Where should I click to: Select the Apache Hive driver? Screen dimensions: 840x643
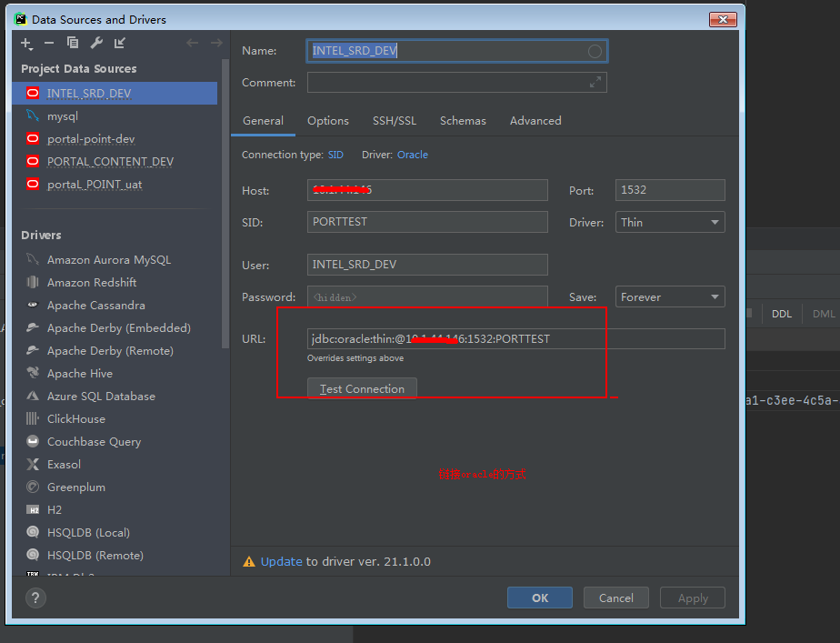pos(77,373)
